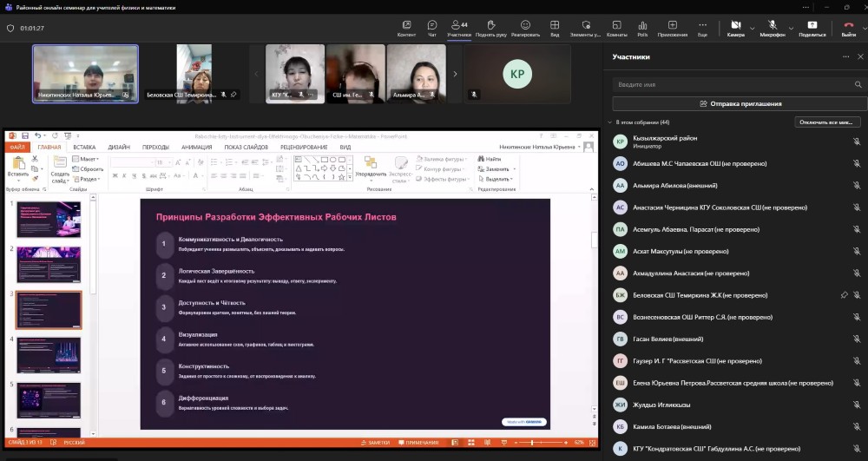Toggle mic for Кызылжарский район participant

(x=856, y=141)
